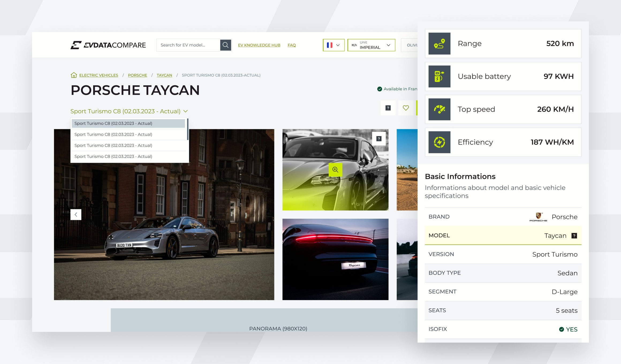Screen dimensions: 621x364
Task: Click the zoom magnifier on the car photo
Action: (x=335, y=170)
